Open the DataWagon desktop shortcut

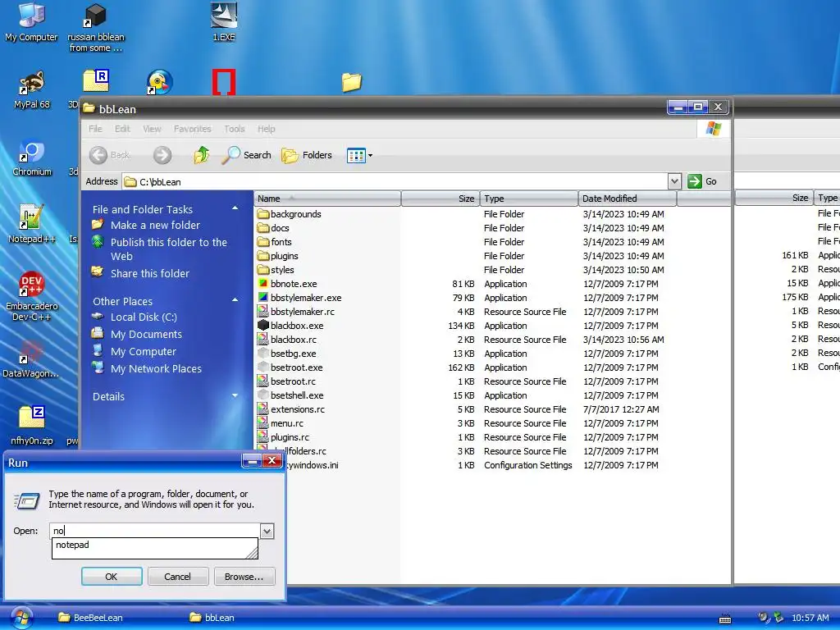pos(30,359)
